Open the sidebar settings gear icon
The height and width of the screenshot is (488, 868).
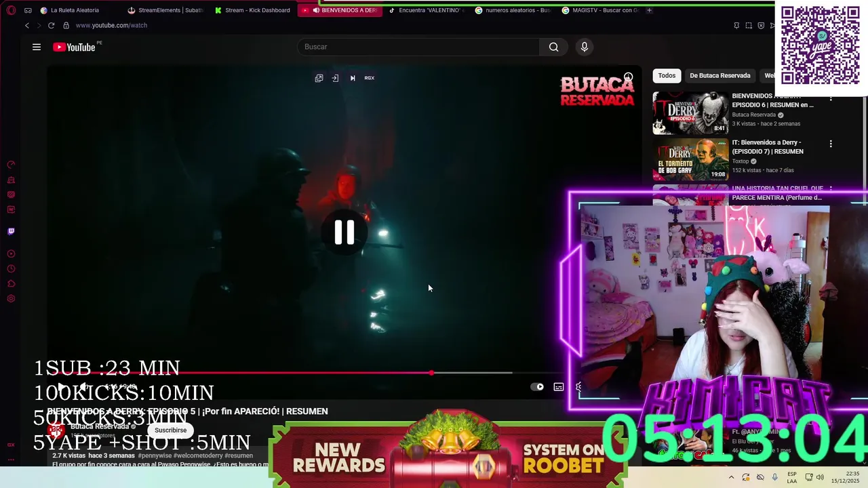click(x=11, y=299)
